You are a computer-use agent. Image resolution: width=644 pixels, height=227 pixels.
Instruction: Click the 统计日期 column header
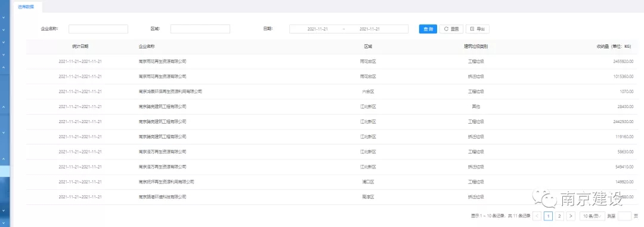pyautogui.click(x=80, y=47)
